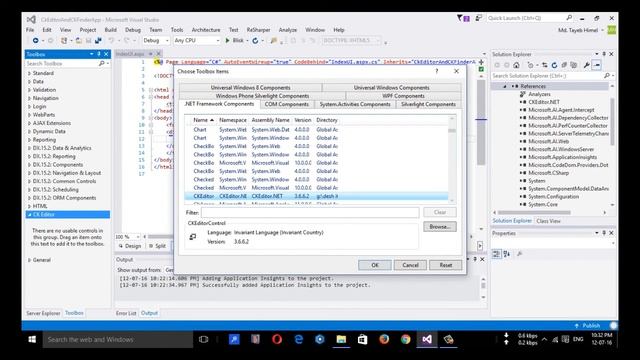Switch to COM Components tab
The image size is (640, 360).
(287, 104)
